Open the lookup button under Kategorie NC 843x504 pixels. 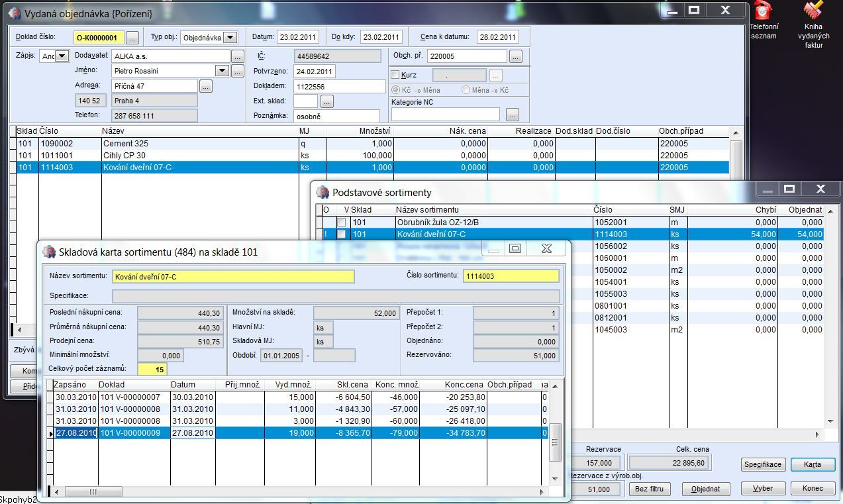point(512,115)
